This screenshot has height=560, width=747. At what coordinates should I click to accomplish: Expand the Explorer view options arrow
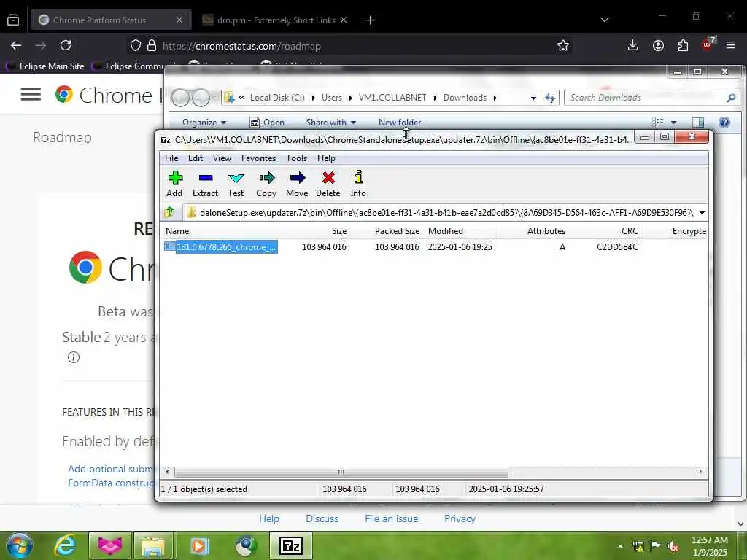(673, 122)
